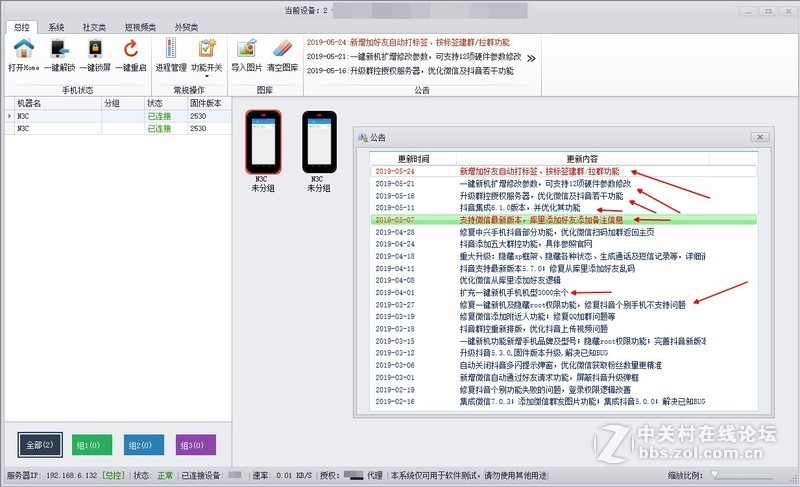Select the 2019-04-11 announcement row
This screenshot has height=487, width=800.
pos(563,268)
